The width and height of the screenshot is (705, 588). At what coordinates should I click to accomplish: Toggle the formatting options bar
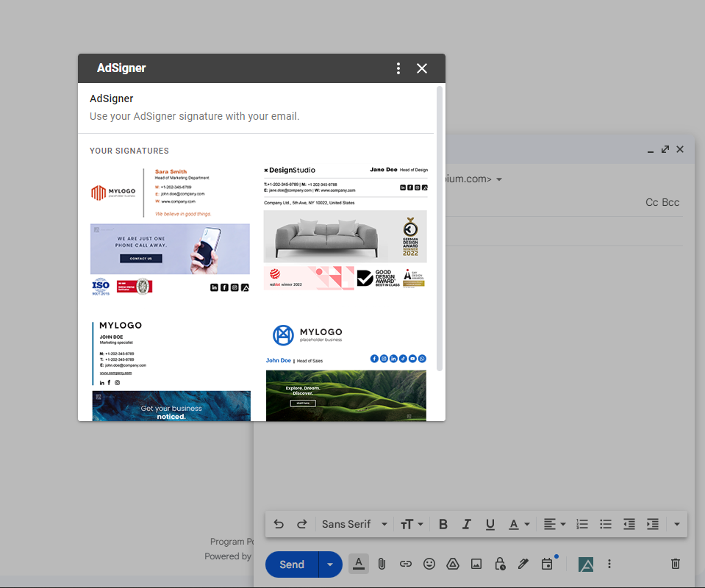pos(358,564)
